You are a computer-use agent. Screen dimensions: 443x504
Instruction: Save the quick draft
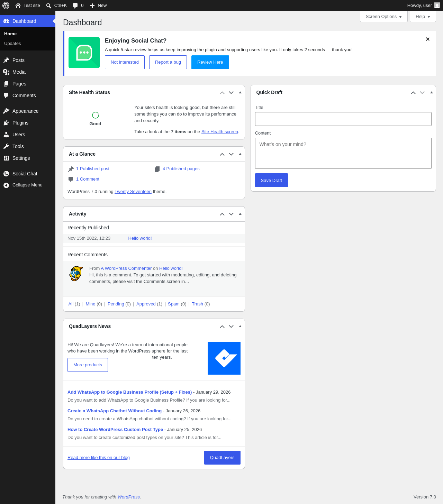pyautogui.click(x=271, y=180)
